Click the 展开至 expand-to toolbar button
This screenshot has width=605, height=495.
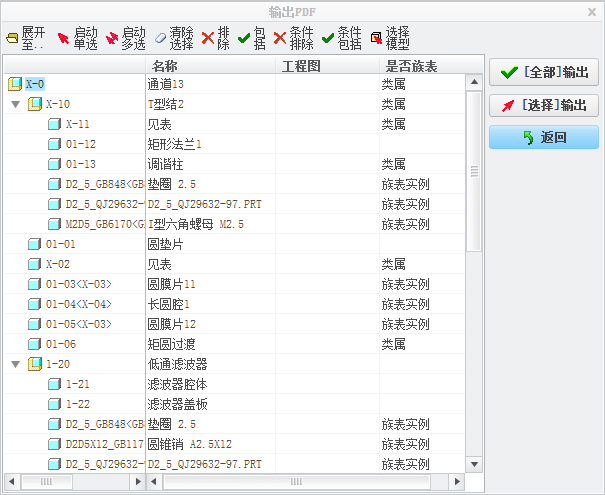(25, 38)
